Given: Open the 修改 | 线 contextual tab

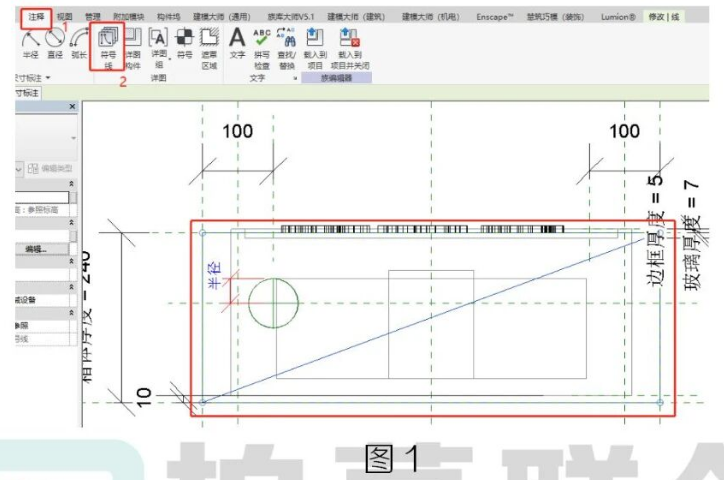Looking at the screenshot, I should pyautogui.click(x=664, y=17).
